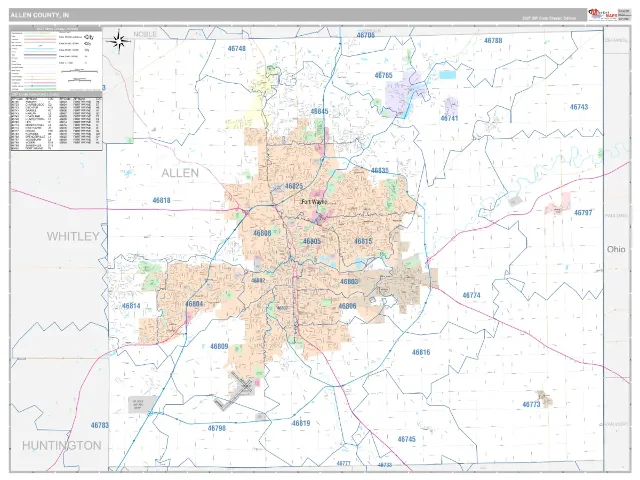Click ZIP code label 46804
The width and height of the screenshot is (640, 480).
pyautogui.click(x=194, y=304)
